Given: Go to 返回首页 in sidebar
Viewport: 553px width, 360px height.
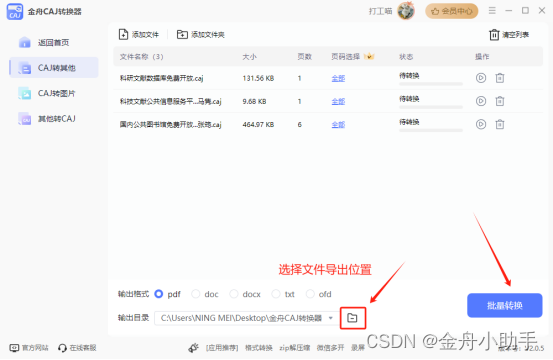Looking at the screenshot, I should (x=54, y=43).
